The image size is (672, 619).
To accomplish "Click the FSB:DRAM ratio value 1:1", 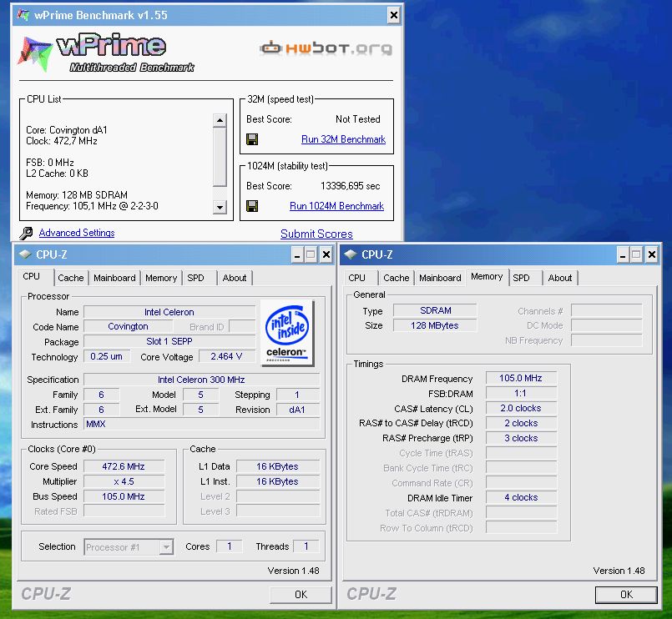I will coord(521,393).
